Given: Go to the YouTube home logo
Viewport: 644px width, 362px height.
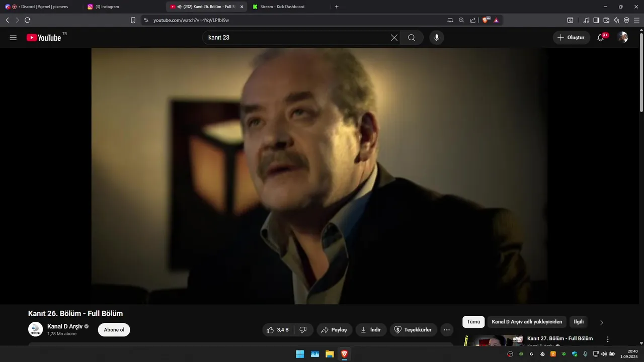Looking at the screenshot, I should point(44,38).
